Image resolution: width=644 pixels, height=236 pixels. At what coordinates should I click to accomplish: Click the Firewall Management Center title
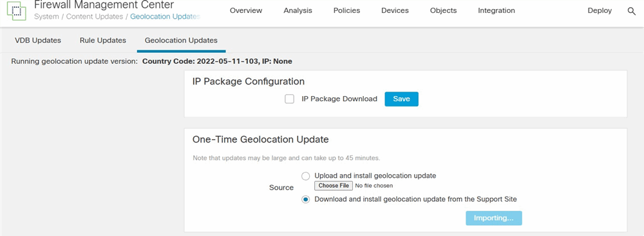tap(104, 5)
